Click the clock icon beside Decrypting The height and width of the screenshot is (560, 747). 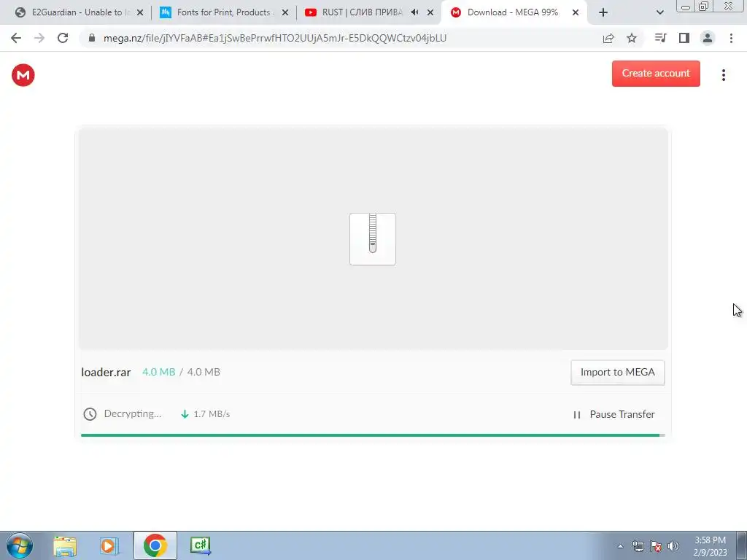(90, 414)
